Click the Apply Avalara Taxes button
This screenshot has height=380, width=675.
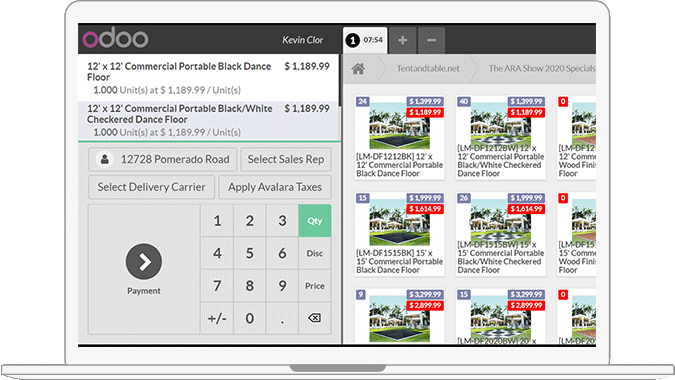pos(275,187)
